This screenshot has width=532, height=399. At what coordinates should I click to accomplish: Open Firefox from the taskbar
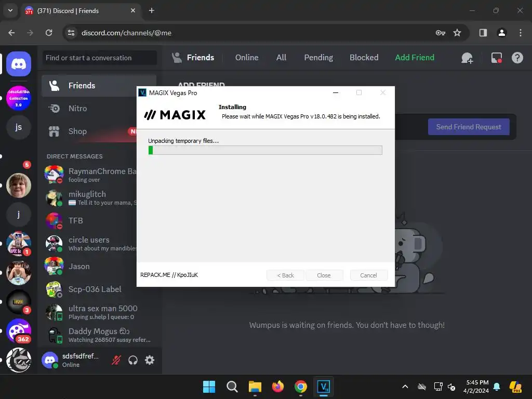[278, 387]
